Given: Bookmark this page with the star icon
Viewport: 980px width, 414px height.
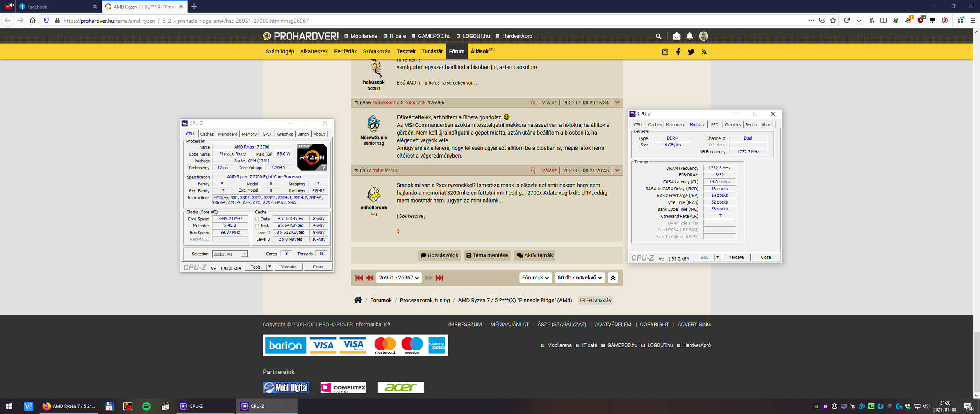Looking at the screenshot, I should (833, 21).
